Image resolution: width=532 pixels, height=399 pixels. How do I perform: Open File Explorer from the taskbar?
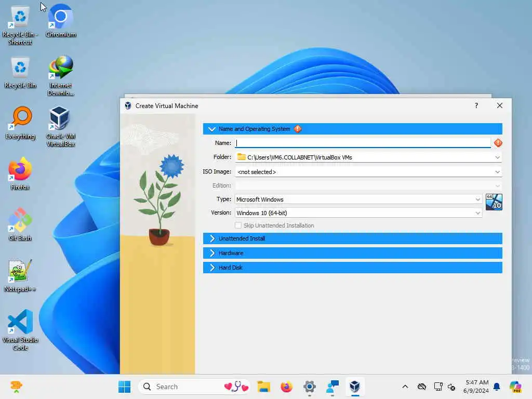(263, 387)
